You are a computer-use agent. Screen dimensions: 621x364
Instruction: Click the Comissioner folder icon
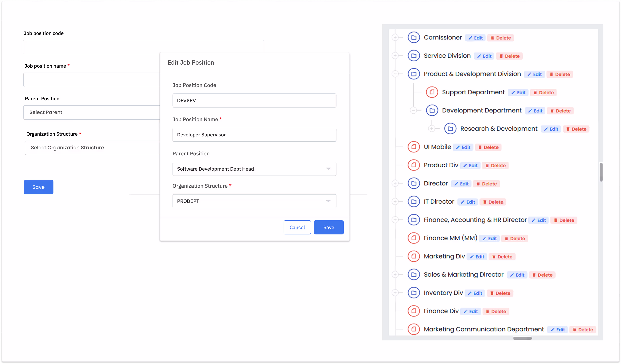click(414, 37)
